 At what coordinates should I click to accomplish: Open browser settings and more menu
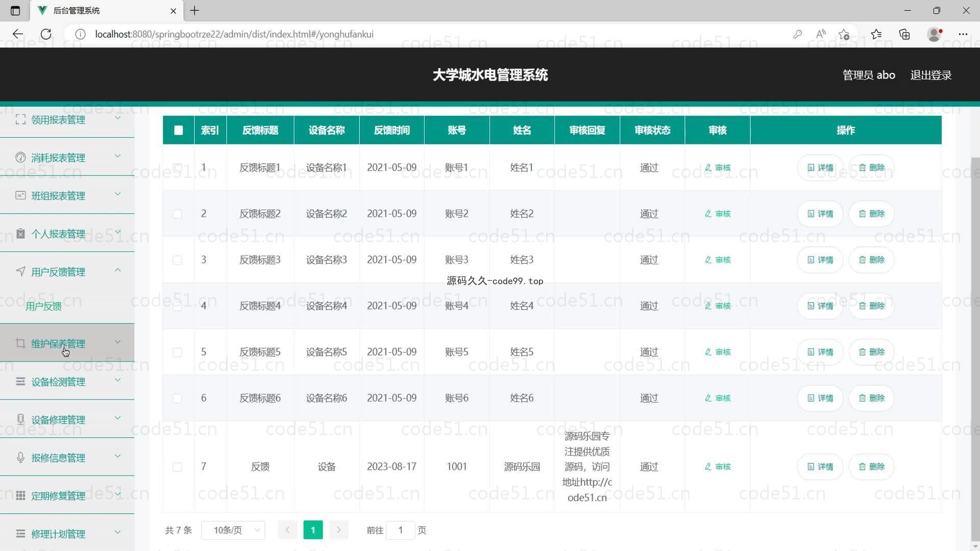(x=963, y=34)
